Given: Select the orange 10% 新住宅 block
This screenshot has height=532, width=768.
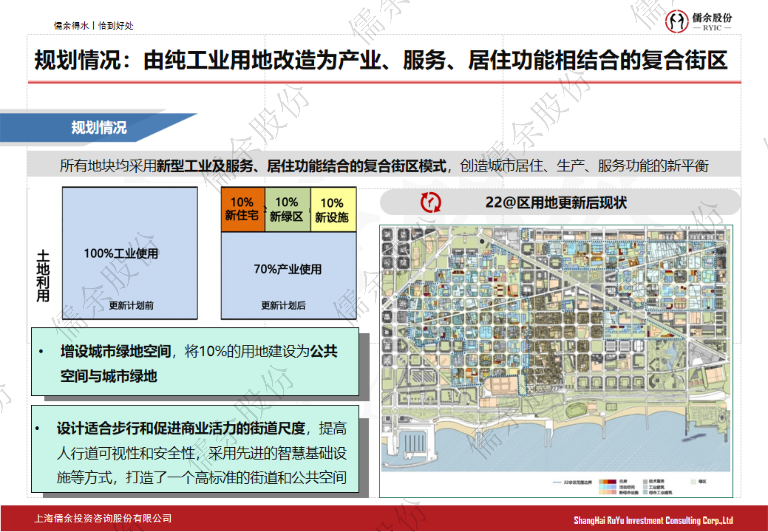Looking at the screenshot, I should pyautogui.click(x=243, y=209).
